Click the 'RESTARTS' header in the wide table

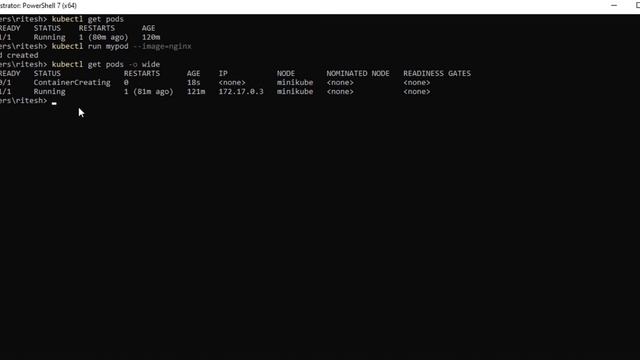click(142, 73)
